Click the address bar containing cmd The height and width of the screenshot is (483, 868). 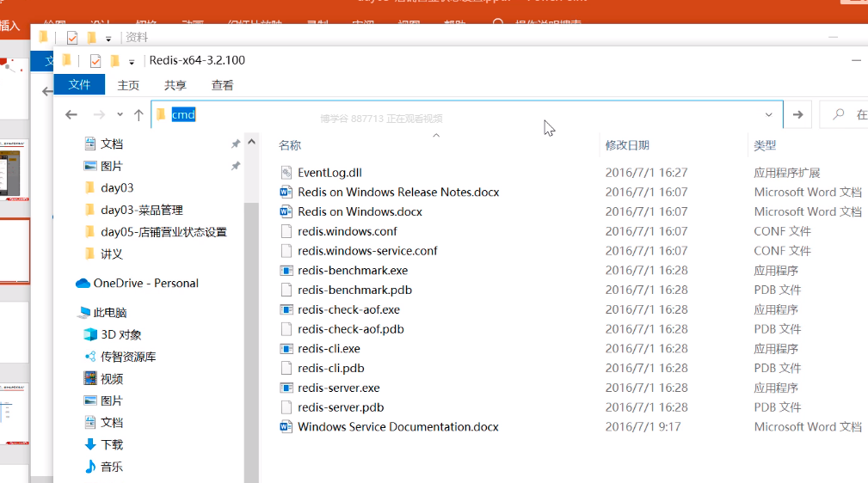[x=466, y=114]
